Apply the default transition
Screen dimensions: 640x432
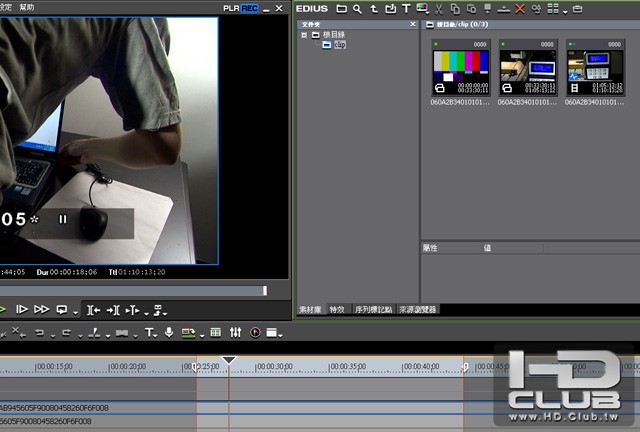pyautogui.click(x=122, y=333)
